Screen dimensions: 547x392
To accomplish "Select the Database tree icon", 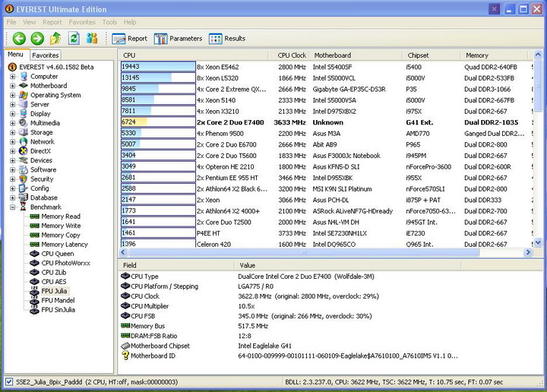I will click(x=24, y=198).
